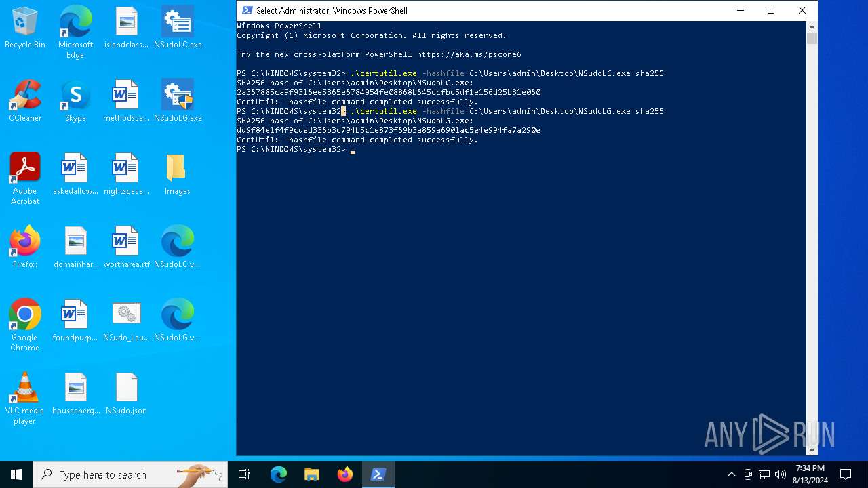Open CCleaner desktop shortcut
Viewport: 868px width, 488px height.
tap(25, 102)
